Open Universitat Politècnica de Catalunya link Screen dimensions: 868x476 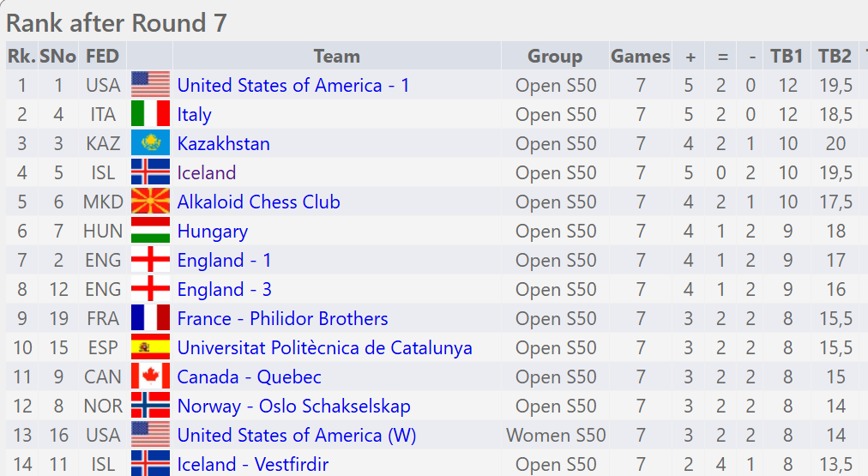[324, 348]
